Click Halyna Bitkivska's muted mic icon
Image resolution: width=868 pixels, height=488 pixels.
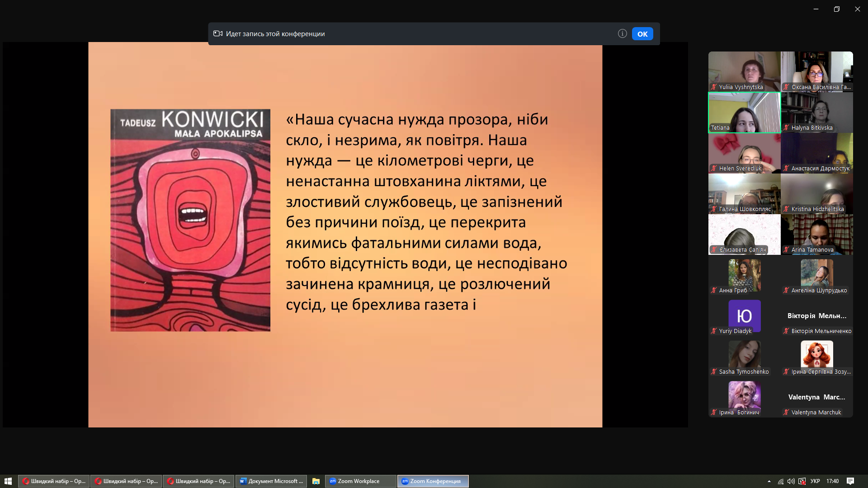point(786,128)
